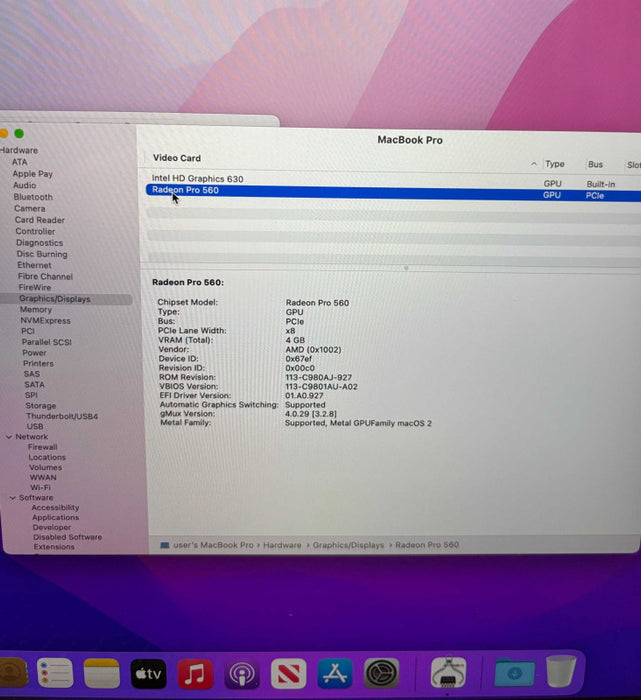Click user's MacBook Pro in path bar

tap(213, 545)
